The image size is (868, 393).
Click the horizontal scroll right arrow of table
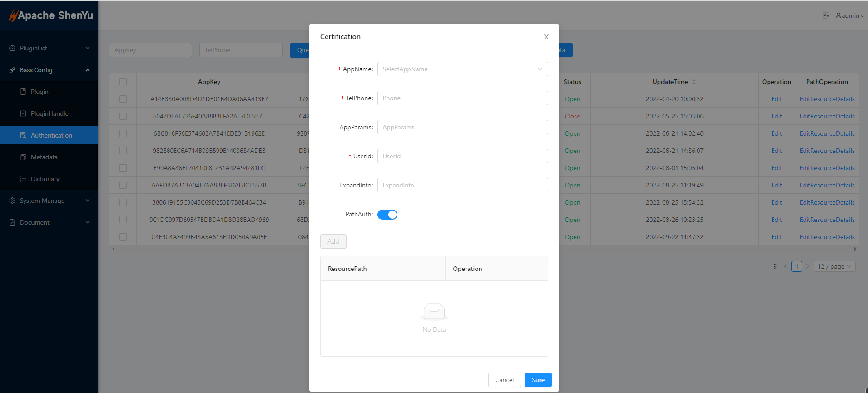855,249
